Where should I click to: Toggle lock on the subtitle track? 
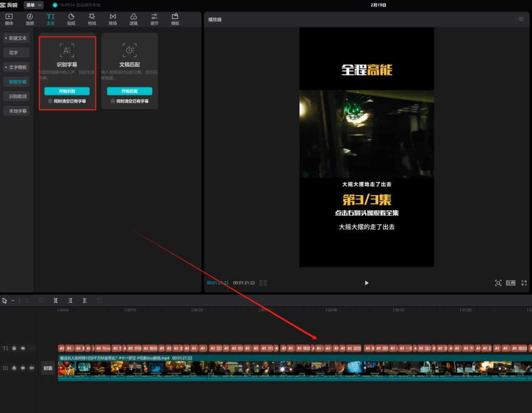pos(14,349)
